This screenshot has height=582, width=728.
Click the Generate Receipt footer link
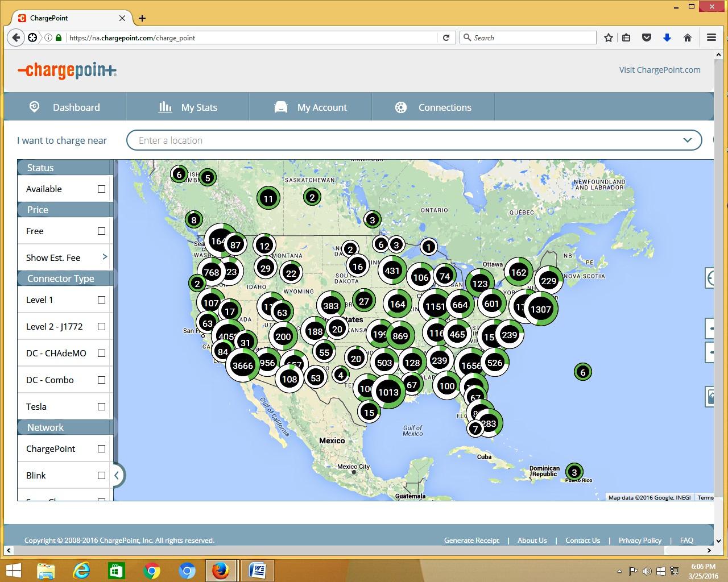(471, 541)
